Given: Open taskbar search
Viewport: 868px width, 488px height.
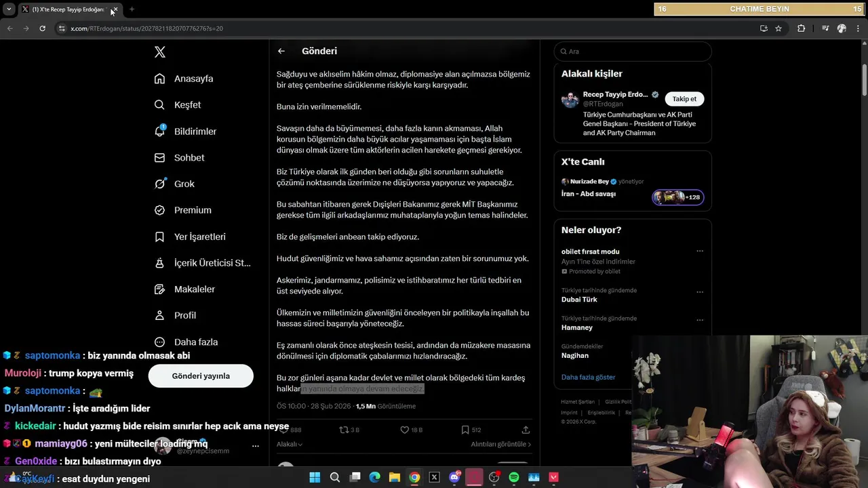Looking at the screenshot, I should 335,478.
